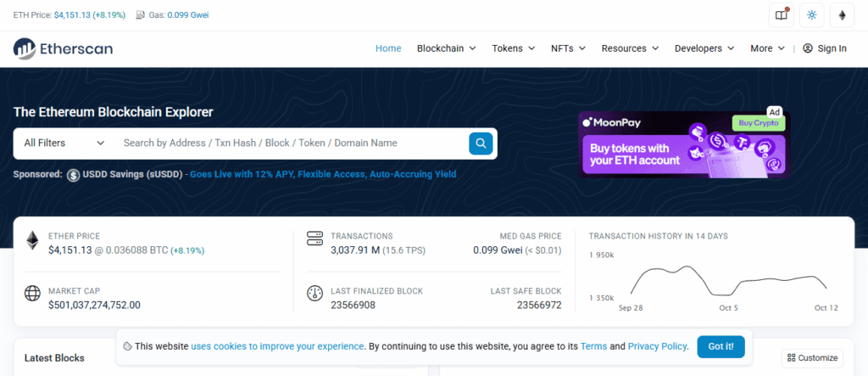The height and width of the screenshot is (376, 868).
Task: Click the Etherscan logo
Action: [63, 48]
